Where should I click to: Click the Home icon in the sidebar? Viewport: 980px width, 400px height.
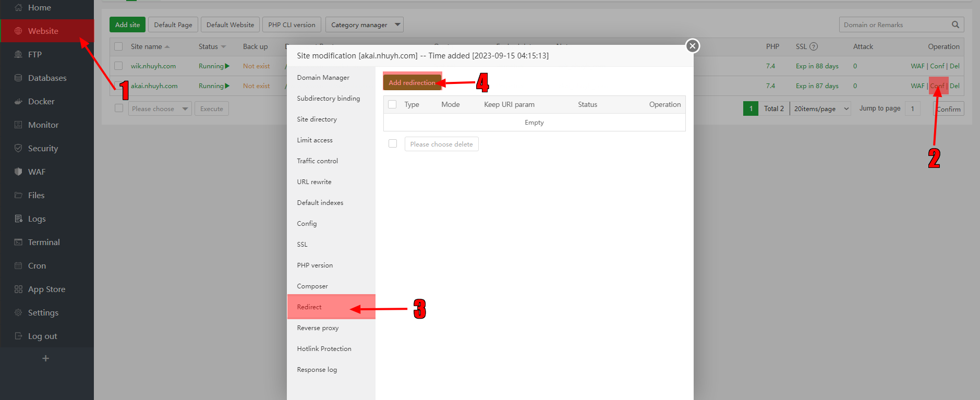[18, 8]
